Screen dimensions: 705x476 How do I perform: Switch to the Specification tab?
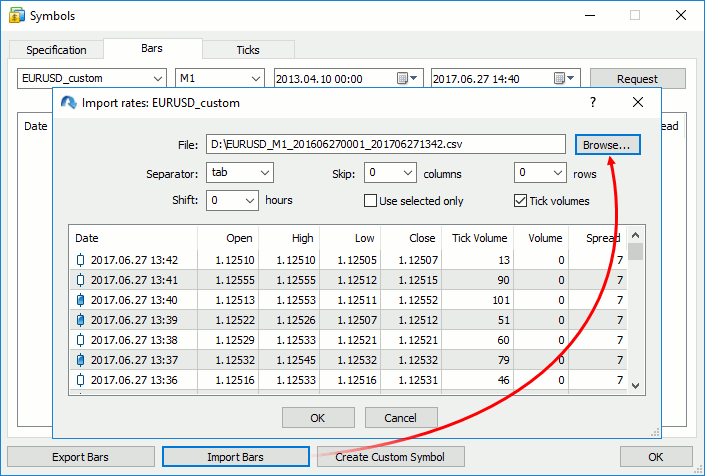[x=56, y=50]
